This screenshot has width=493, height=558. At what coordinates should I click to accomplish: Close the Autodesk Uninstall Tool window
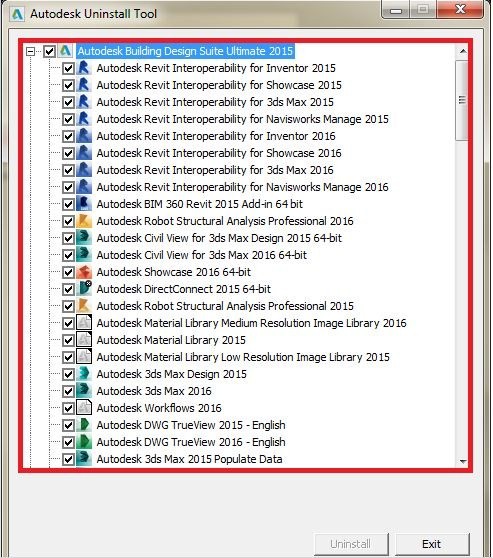pos(460,9)
